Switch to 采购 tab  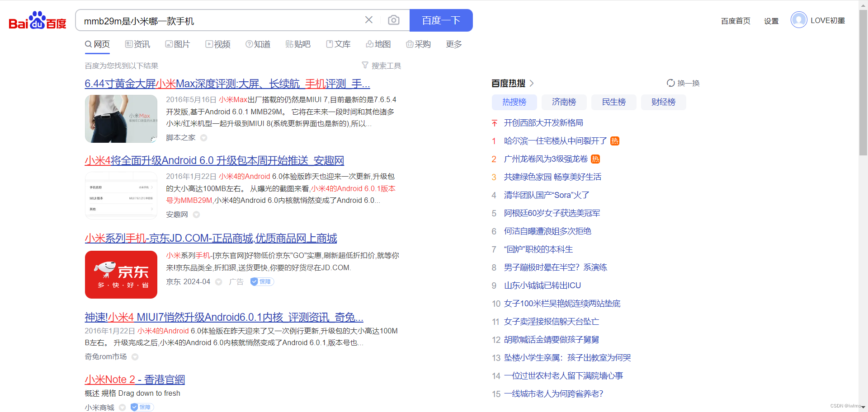click(418, 44)
